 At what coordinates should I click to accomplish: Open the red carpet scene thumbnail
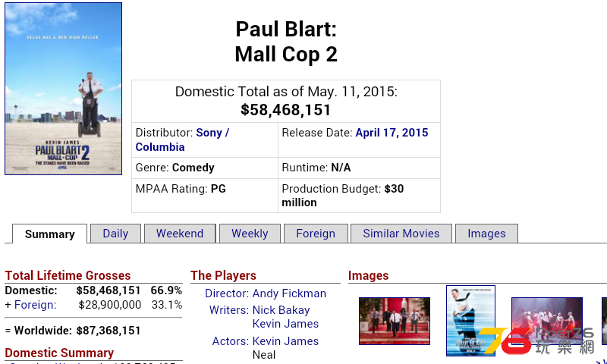395,321
